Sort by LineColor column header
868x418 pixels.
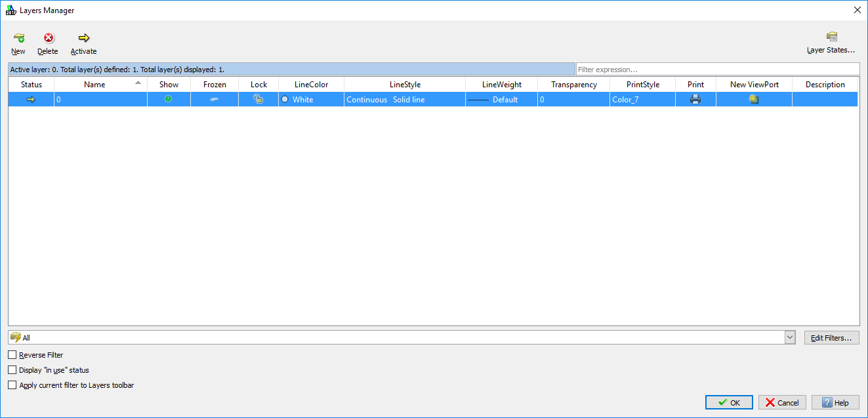tap(311, 85)
